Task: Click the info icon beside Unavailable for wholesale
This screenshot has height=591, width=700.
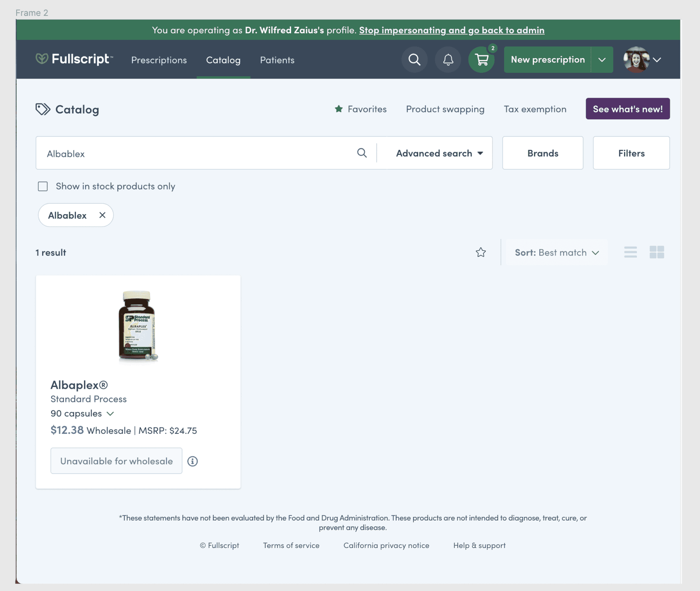Action: point(192,461)
